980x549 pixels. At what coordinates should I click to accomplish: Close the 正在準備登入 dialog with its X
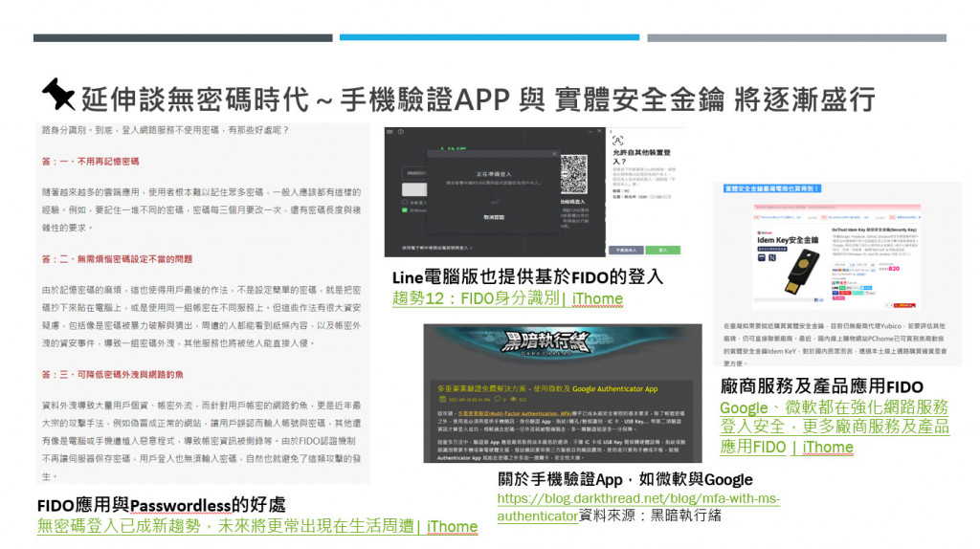coord(554,154)
